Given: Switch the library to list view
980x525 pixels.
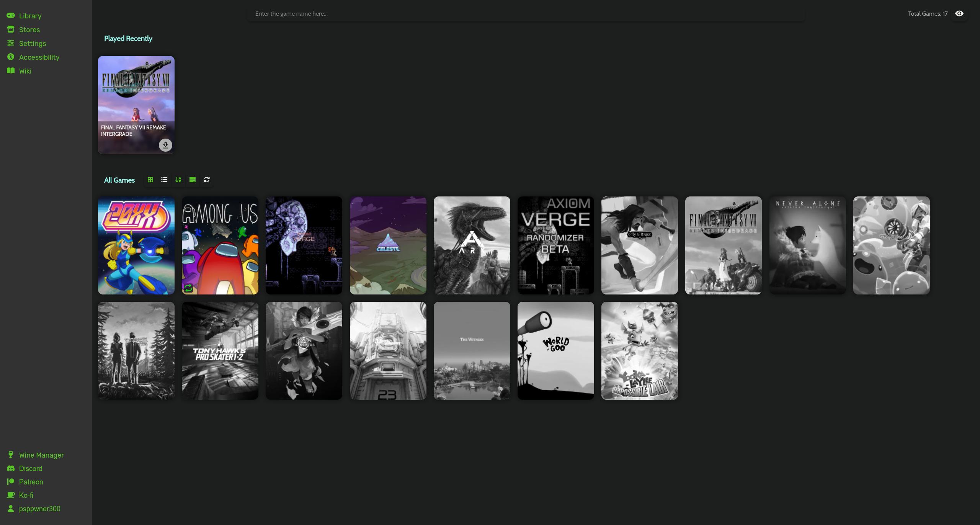Looking at the screenshot, I should point(164,180).
